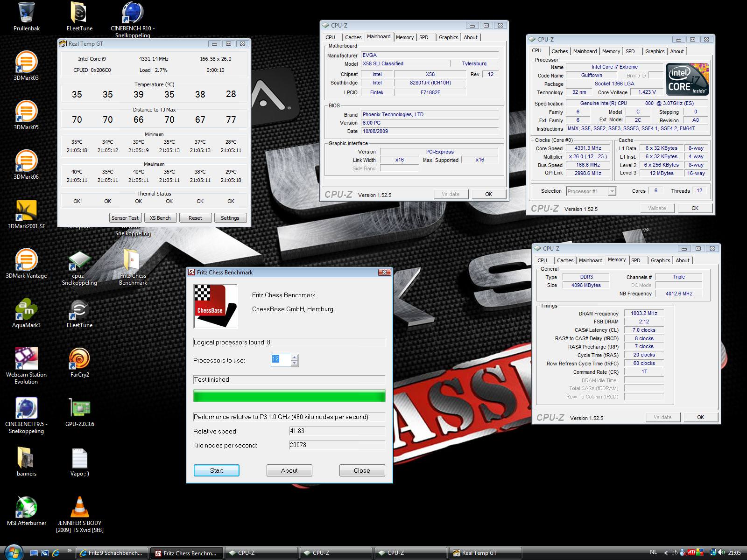Select CPU tab in CPU-Z Memory window

pos(542,260)
